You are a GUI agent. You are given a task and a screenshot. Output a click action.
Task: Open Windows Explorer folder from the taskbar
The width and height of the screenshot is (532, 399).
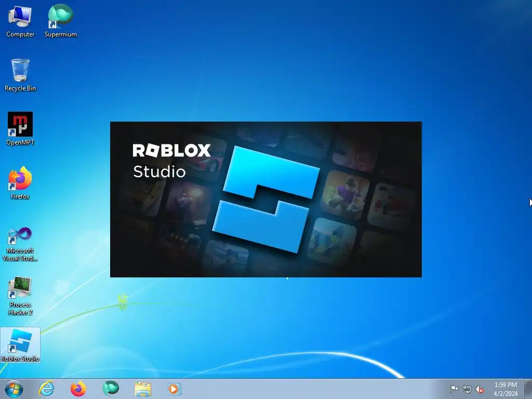coord(143,389)
